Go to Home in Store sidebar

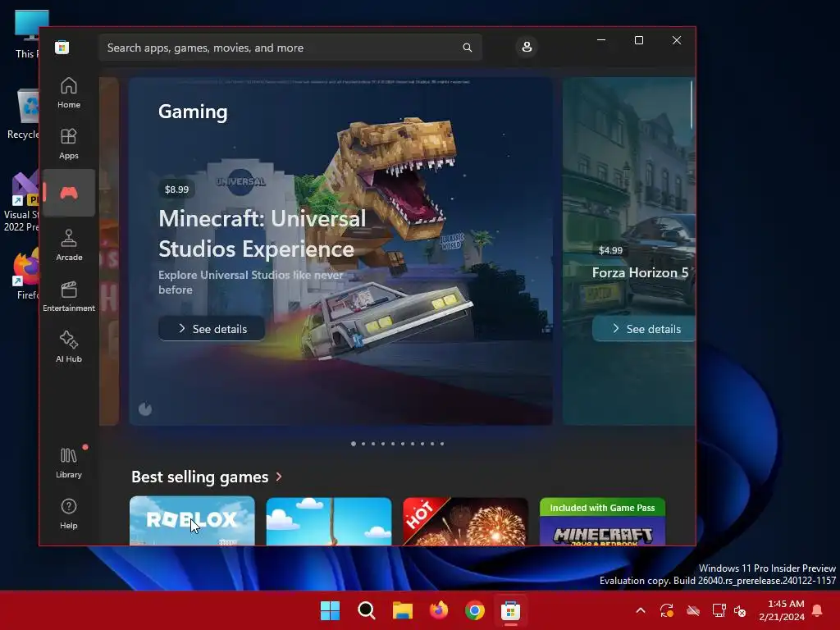[x=69, y=93]
